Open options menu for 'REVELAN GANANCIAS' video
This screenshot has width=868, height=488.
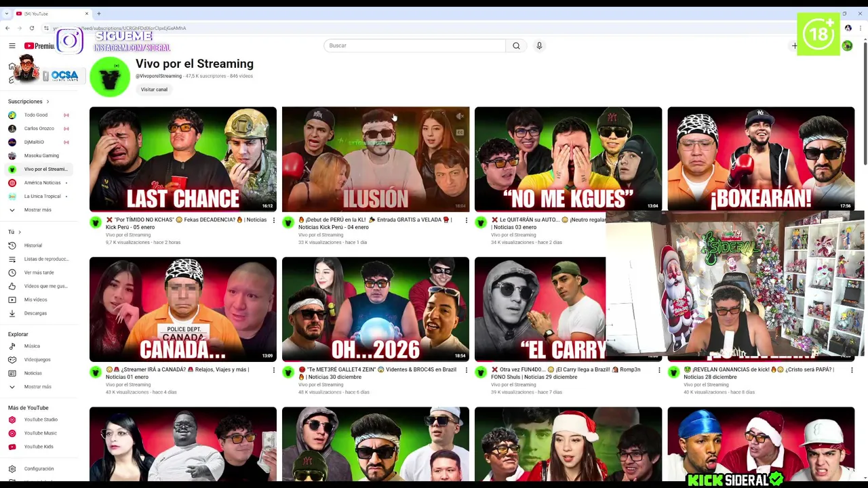click(x=852, y=370)
